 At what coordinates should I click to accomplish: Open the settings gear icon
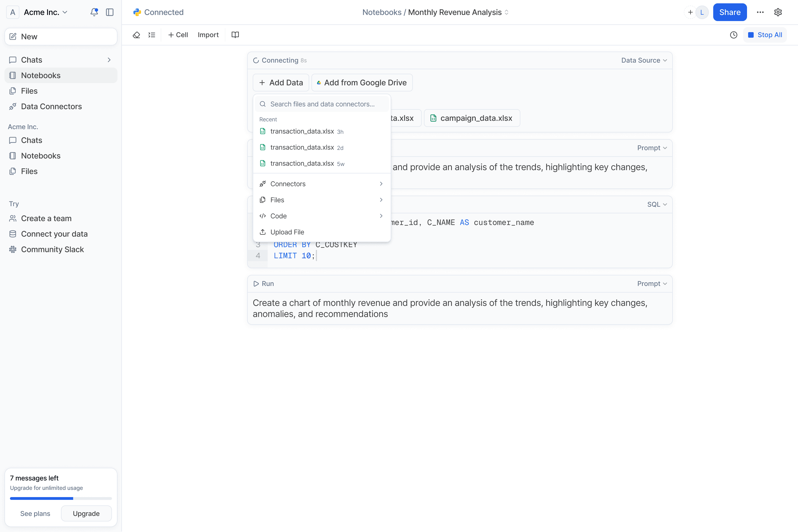(x=778, y=12)
